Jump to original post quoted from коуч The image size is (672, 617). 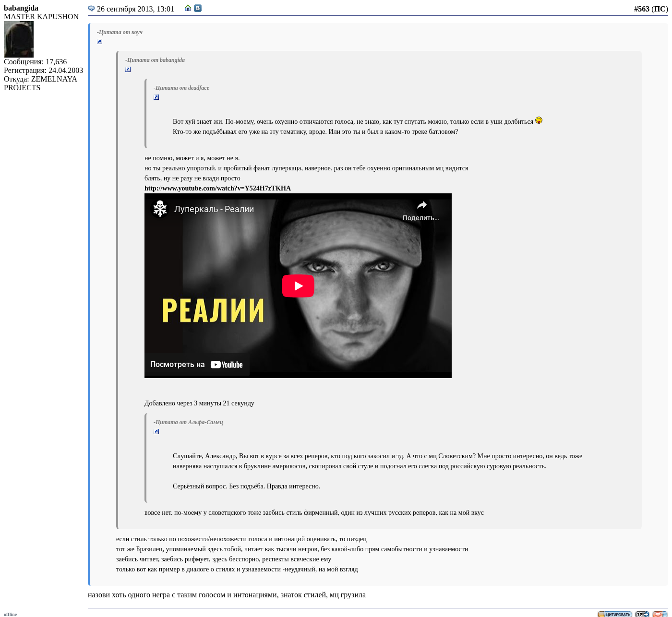coord(100,42)
